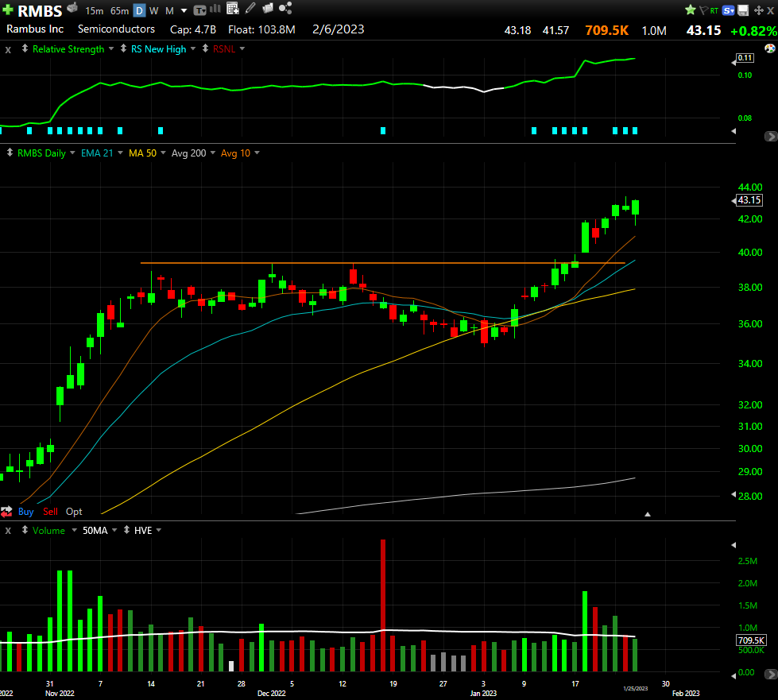Expand the Avg 200 dropdown arrow
This screenshot has width=778, height=700.
click(213, 153)
